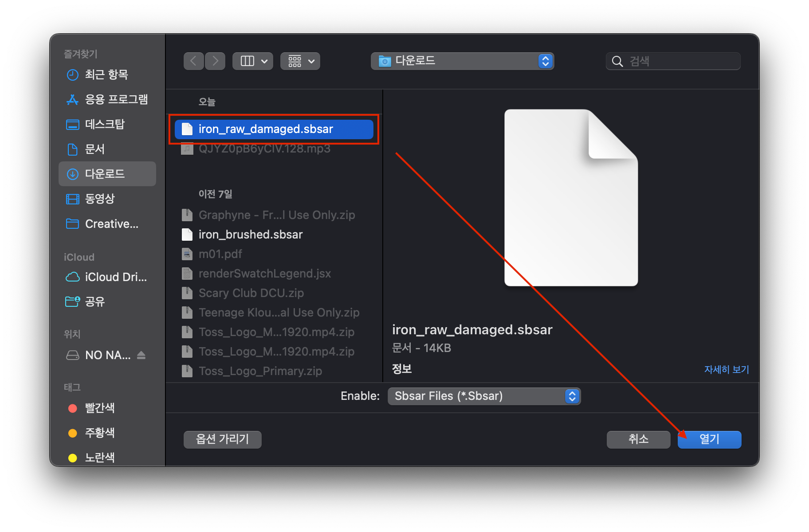Open 최근 항목 in the sidebar
809x532 pixels.
click(x=106, y=74)
